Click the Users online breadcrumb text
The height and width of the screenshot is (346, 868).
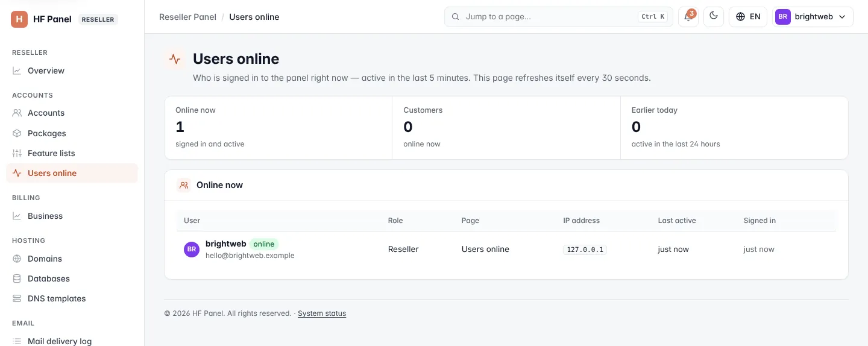click(x=254, y=17)
